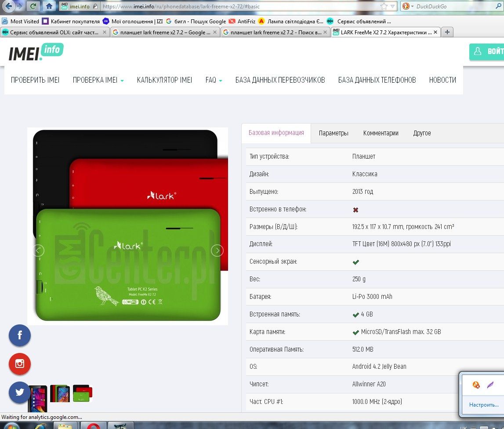This screenshot has height=429, width=504.
Task: Expand the FAQ dropdown menu
Action: click(x=214, y=80)
